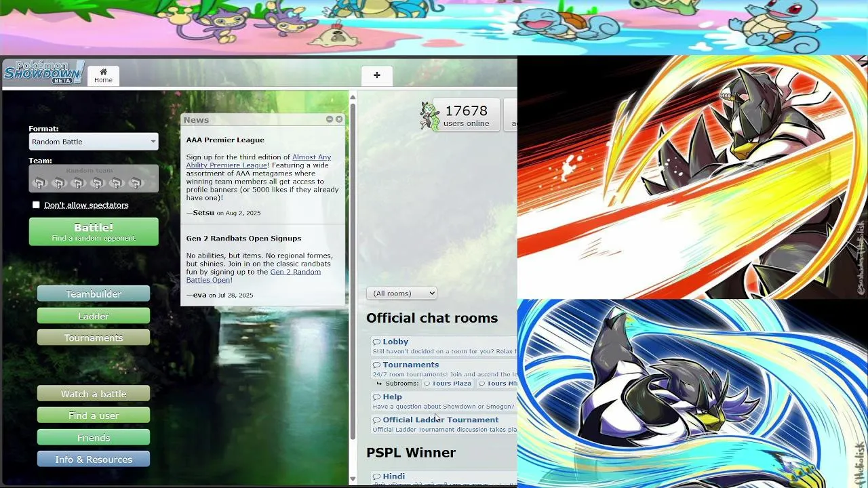
Task: Enable Don't allow spectators checkbox
Action: point(36,205)
